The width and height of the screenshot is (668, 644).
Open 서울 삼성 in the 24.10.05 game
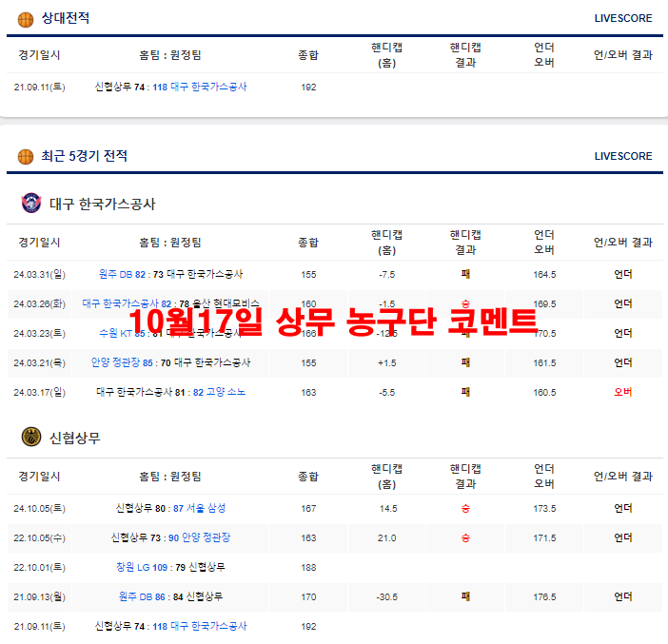(x=206, y=508)
